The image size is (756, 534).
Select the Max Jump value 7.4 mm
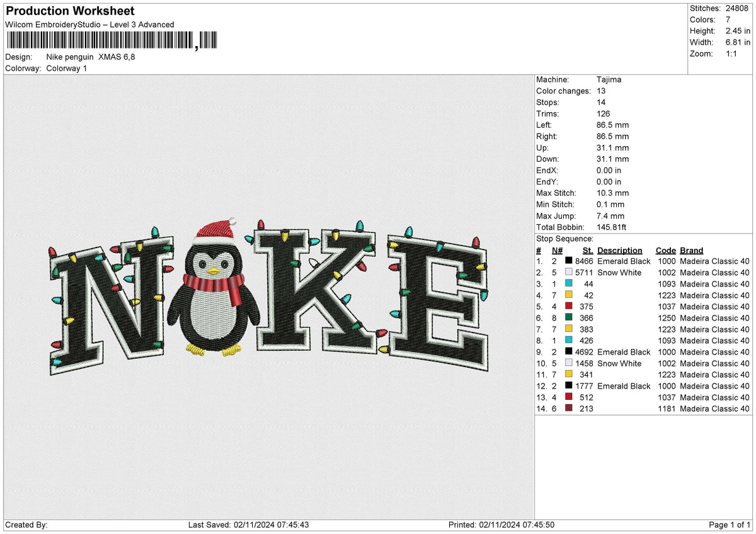click(610, 216)
